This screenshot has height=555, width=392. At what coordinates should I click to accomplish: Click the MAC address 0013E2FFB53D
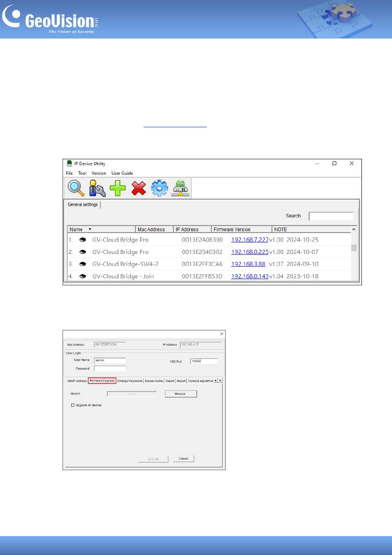(202, 276)
